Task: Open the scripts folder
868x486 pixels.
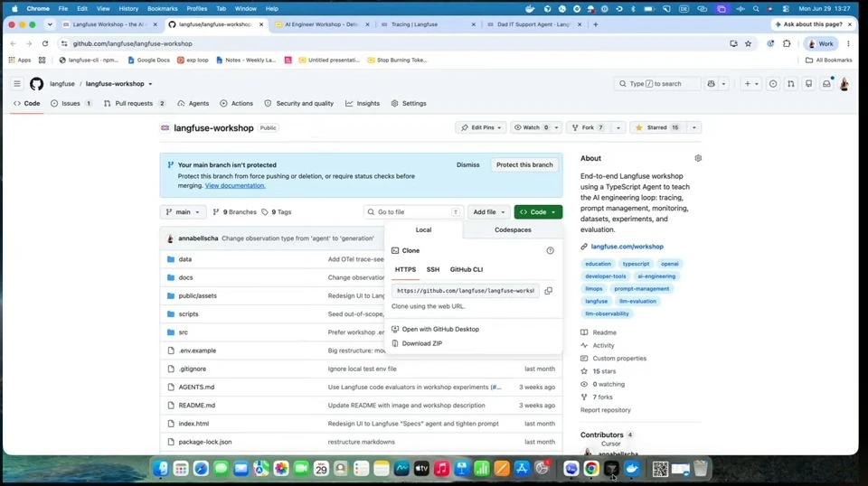Action: [x=188, y=314]
